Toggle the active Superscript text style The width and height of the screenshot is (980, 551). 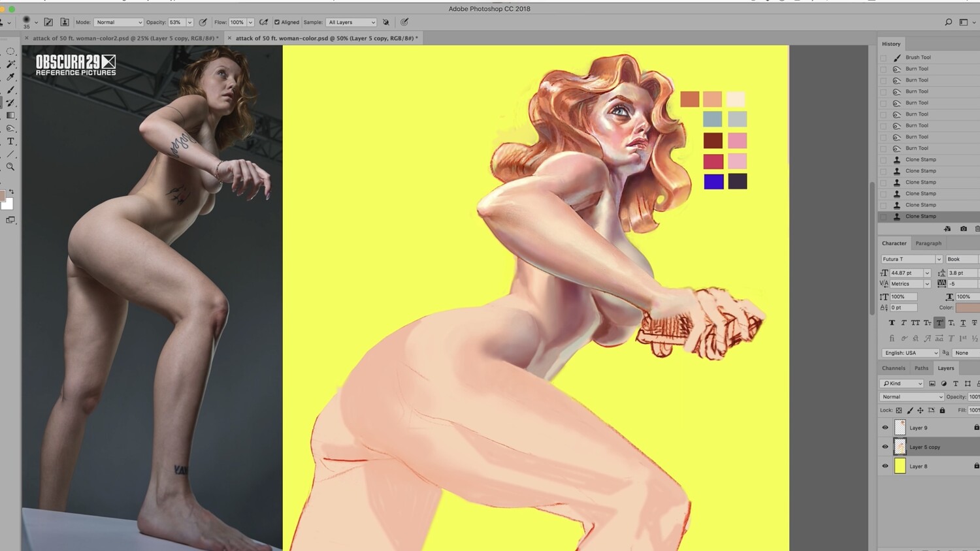coord(939,323)
